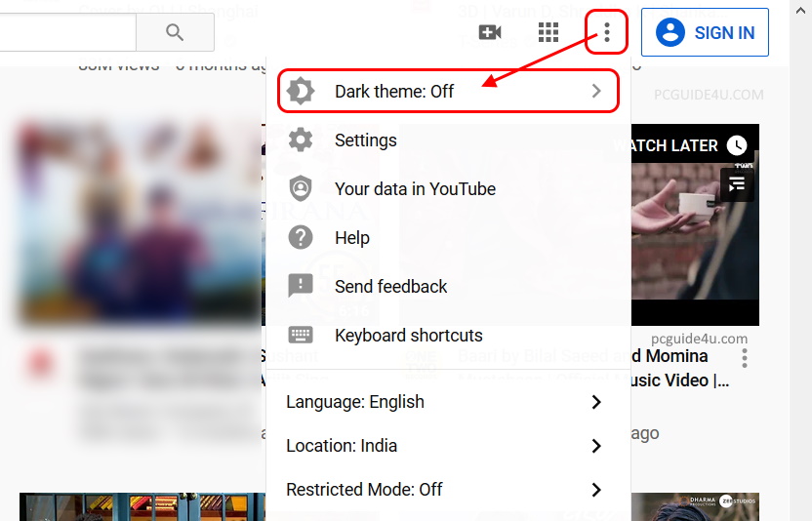Open video options three-dot beside Momina title

pyautogui.click(x=745, y=359)
